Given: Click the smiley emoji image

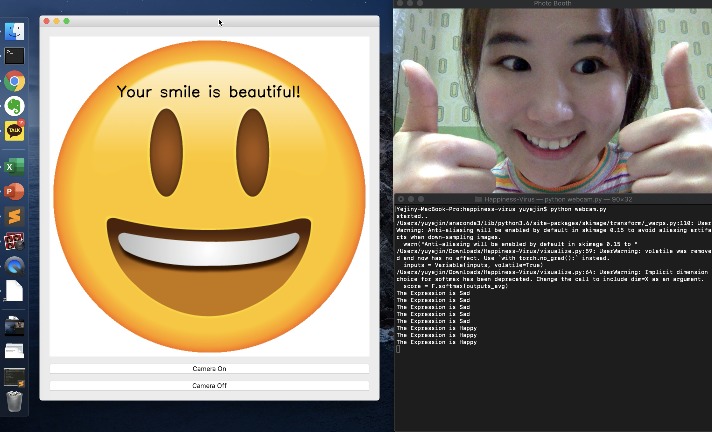Looking at the screenshot, I should coord(209,196).
